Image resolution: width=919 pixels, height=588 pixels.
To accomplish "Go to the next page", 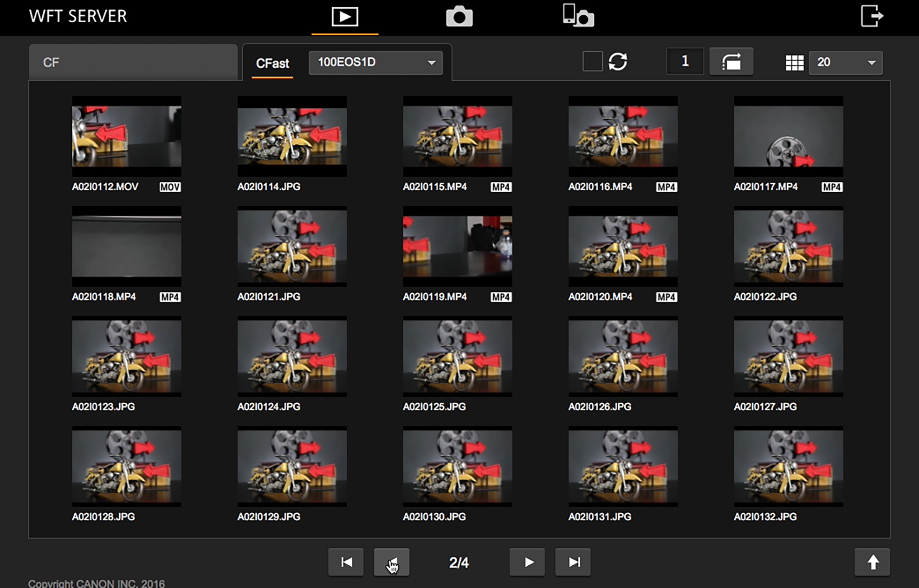I will click(x=527, y=562).
